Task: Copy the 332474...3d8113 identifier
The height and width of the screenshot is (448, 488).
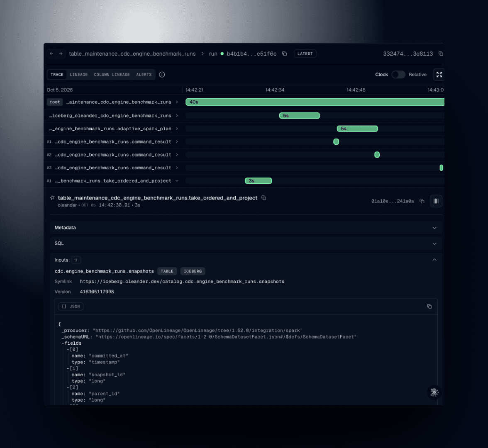Action: (441, 54)
